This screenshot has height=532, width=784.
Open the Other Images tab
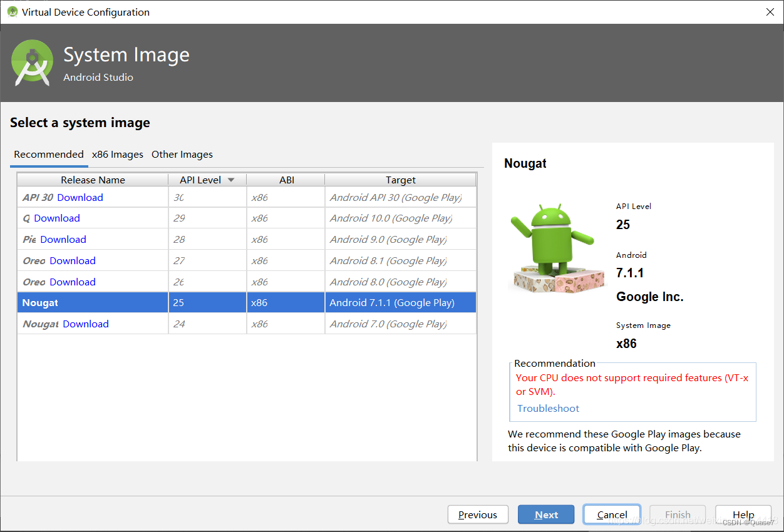(182, 154)
